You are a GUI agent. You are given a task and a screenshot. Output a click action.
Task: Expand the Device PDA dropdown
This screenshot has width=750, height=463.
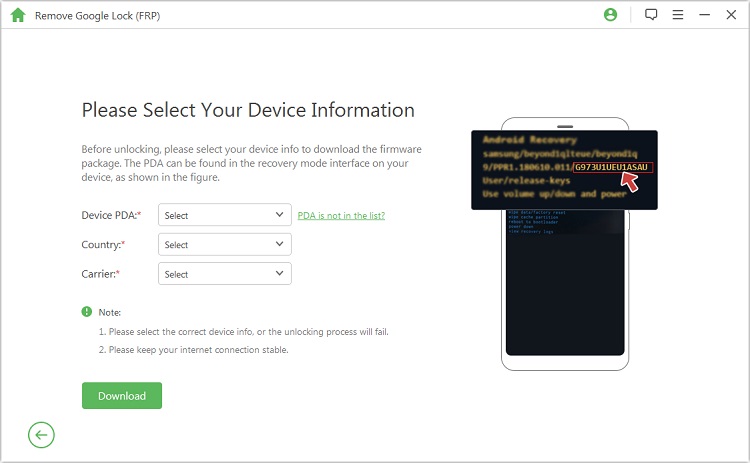click(225, 215)
